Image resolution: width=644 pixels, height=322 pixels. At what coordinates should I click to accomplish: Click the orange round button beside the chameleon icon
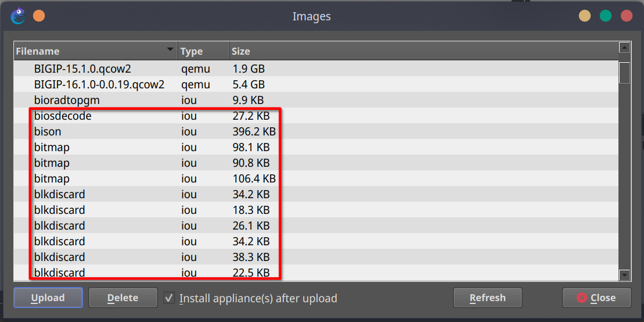pos(38,16)
